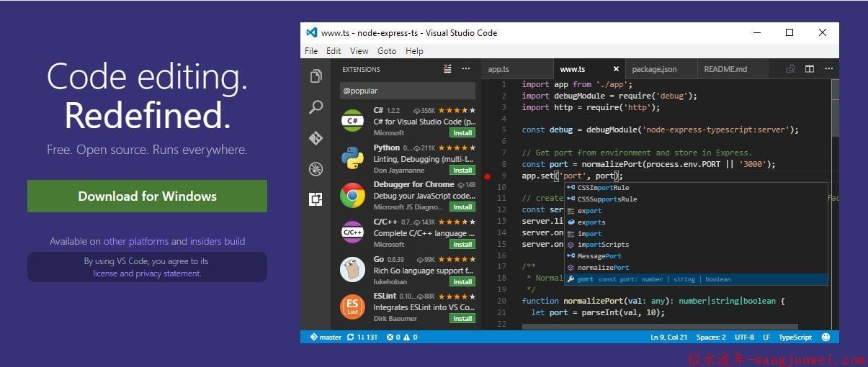Image resolution: width=868 pixels, height=367 pixels.
Task: Click the LF line-ending selector
Action: 766,337
